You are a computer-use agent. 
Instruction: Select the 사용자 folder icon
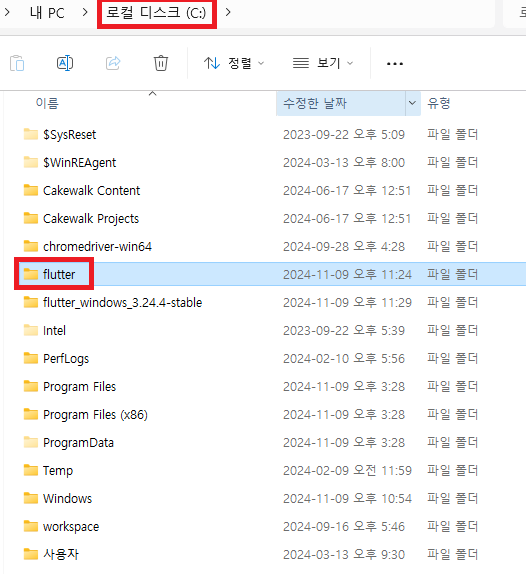coord(31,554)
